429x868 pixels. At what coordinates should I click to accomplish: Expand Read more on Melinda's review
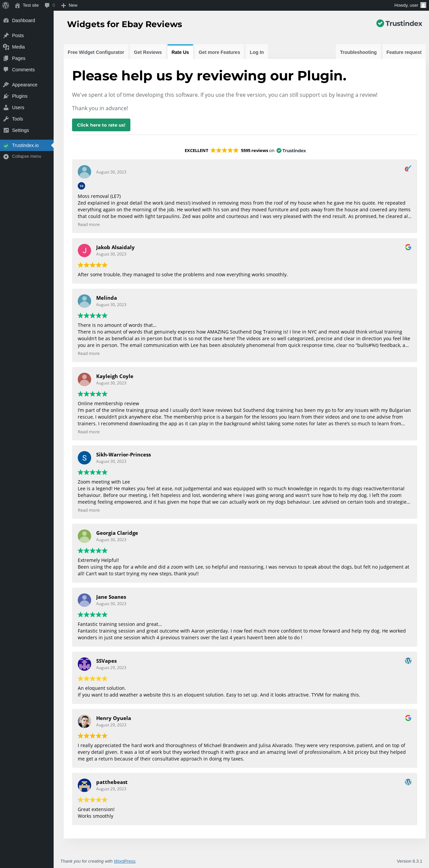pyautogui.click(x=88, y=354)
